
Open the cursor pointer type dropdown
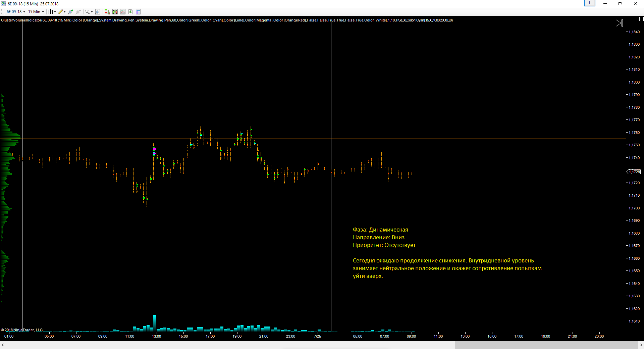point(89,12)
